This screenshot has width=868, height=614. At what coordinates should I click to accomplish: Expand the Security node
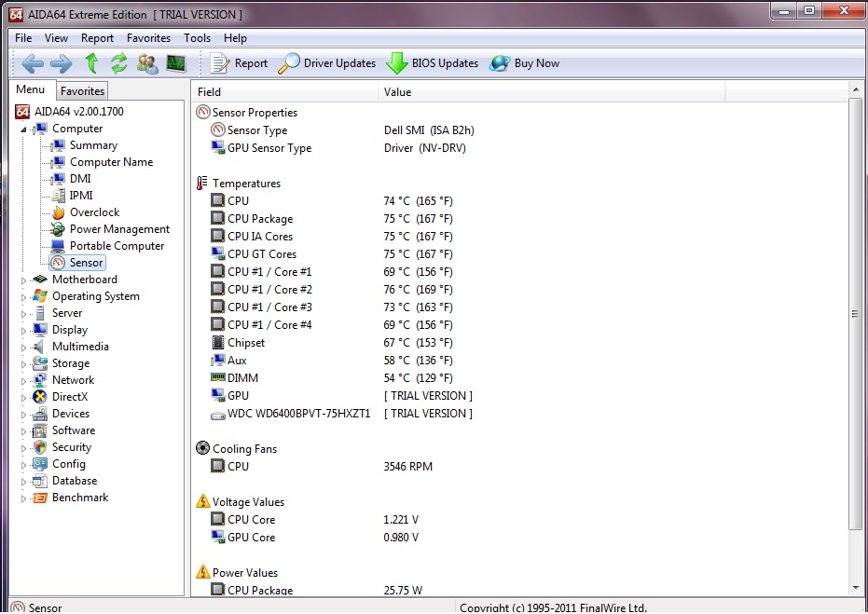point(23,448)
